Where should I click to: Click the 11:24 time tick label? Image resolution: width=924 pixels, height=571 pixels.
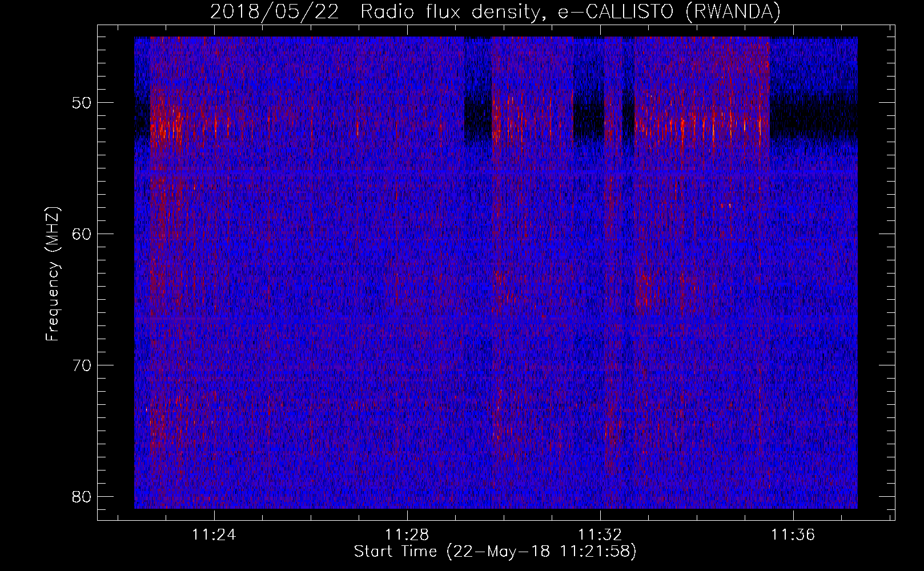(x=214, y=535)
